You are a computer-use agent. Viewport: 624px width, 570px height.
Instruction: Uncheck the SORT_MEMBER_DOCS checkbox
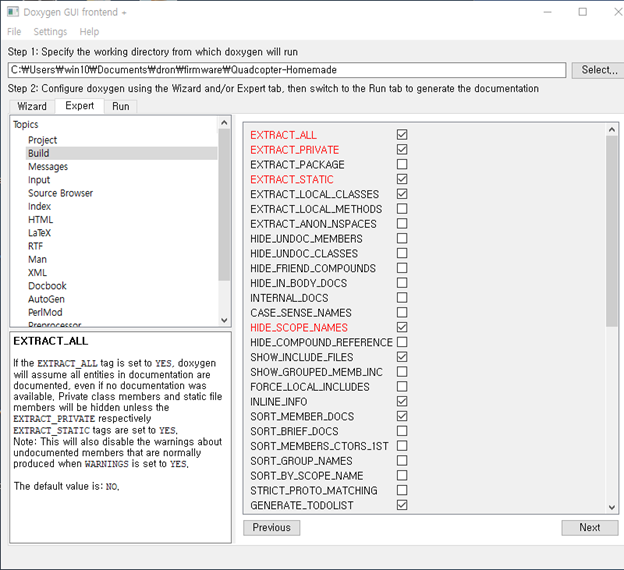point(402,416)
